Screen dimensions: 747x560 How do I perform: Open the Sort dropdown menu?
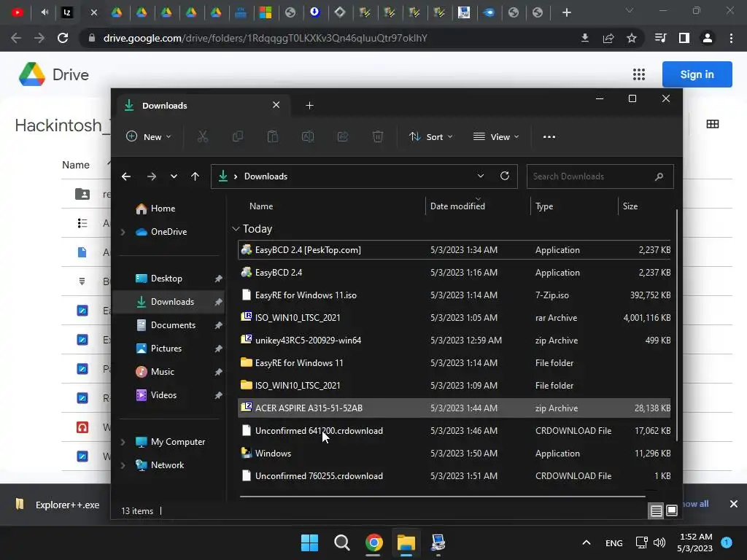pos(430,136)
